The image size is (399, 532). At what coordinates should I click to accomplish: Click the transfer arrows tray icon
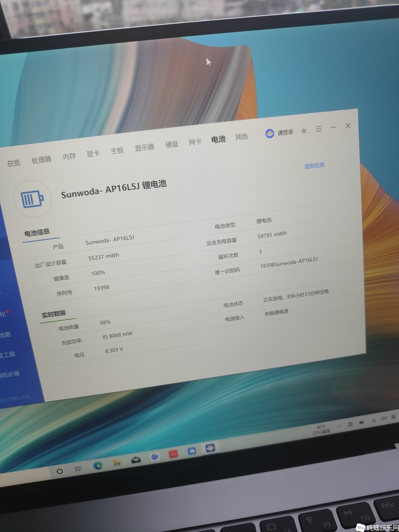point(350,424)
